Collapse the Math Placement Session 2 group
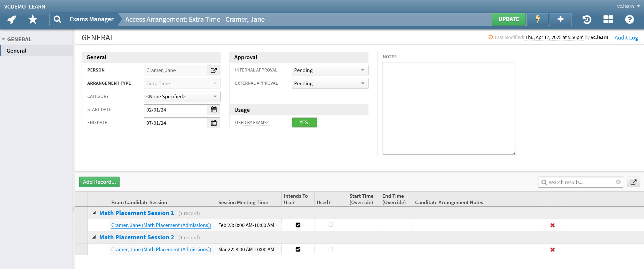 coord(94,237)
